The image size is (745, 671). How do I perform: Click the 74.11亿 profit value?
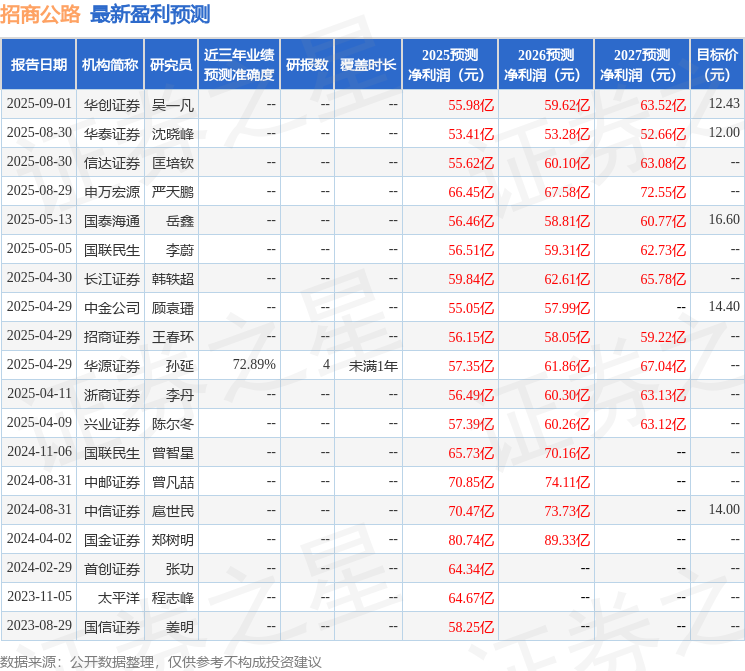click(x=567, y=481)
